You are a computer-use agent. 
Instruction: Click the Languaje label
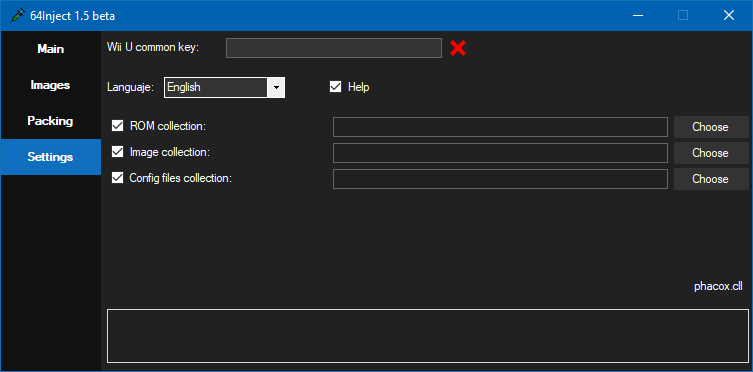tap(131, 88)
